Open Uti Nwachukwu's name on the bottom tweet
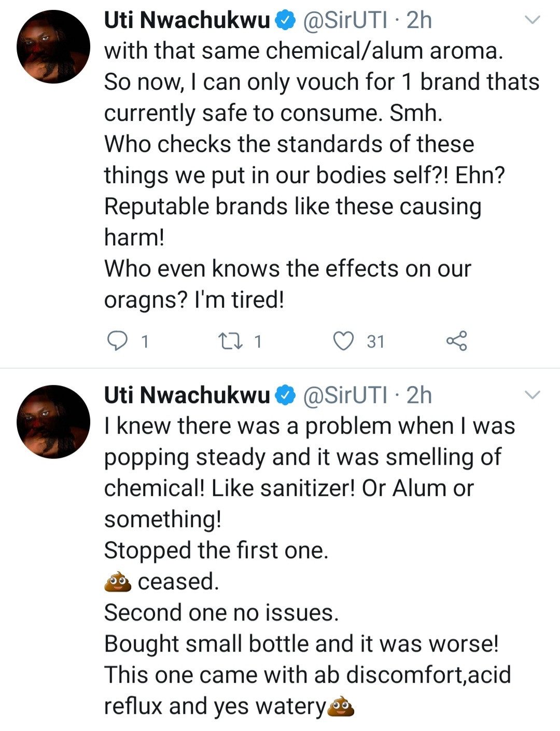Viewport: 560px width, 731px height. tap(187, 395)
